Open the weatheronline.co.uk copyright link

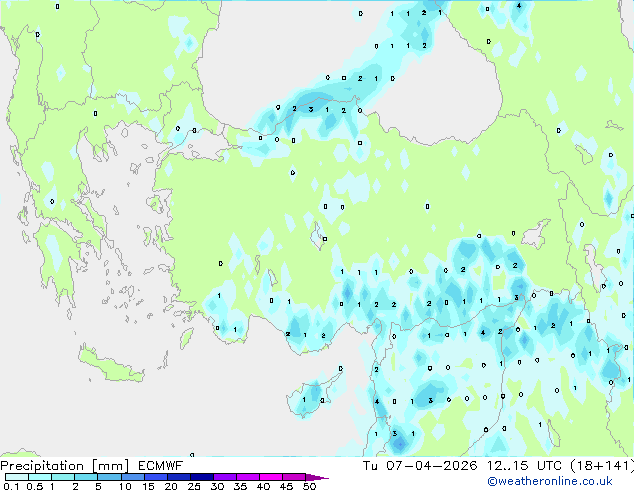[550, 481]
